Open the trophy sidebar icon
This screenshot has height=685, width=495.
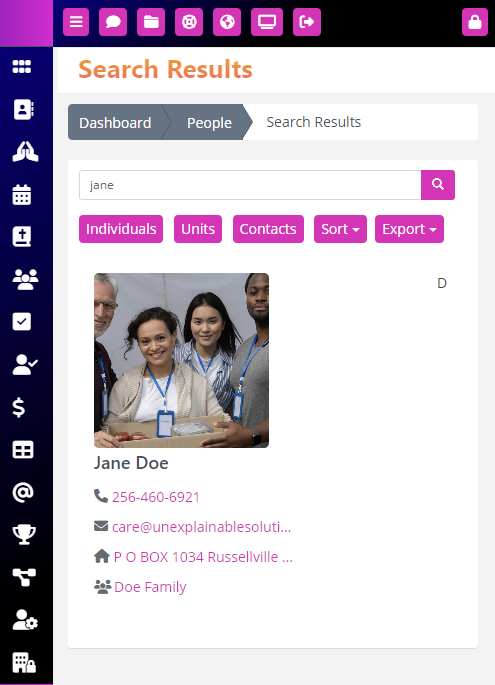24,534
